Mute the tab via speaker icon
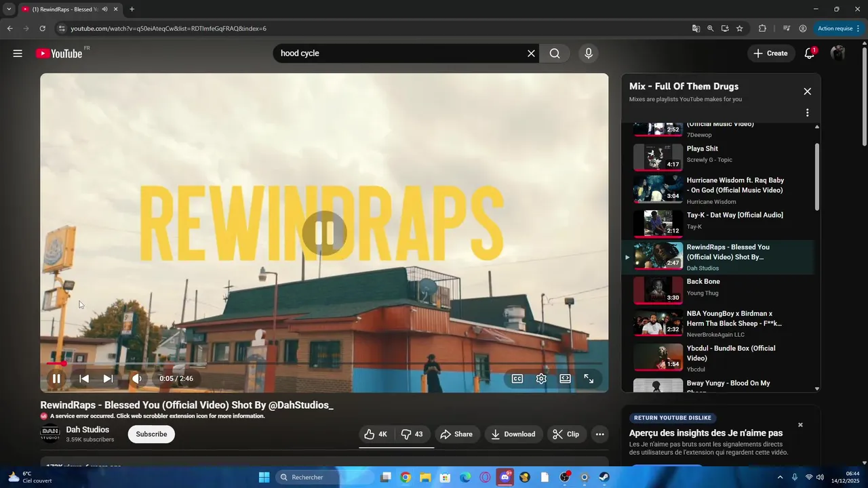This screenshot has width=868, height=488. coord(104,9)
